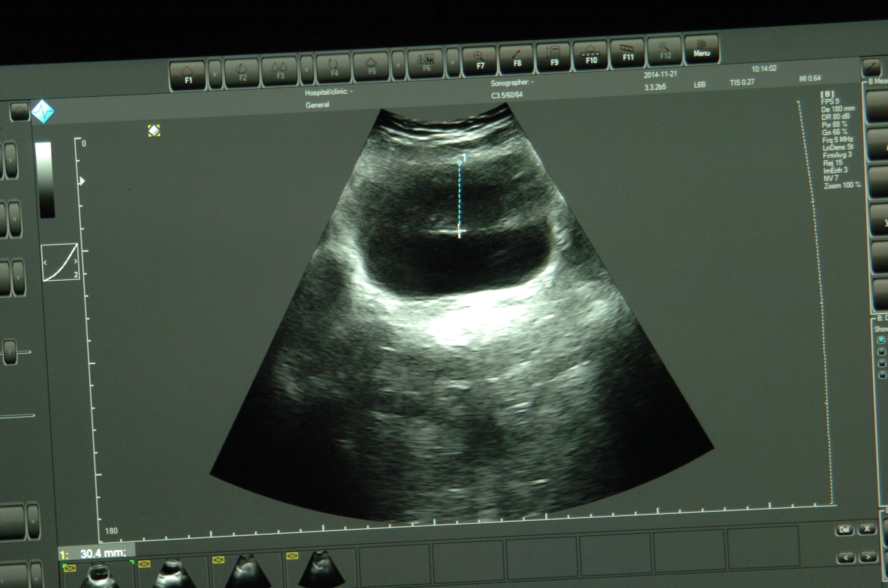
Task: Select the F8 distance measurement tool
Action: pos(517,59)
